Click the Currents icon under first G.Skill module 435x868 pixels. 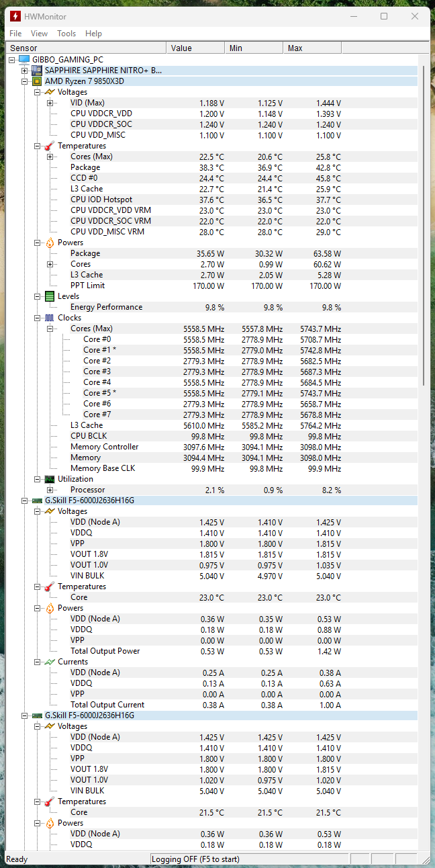[x=50, y=662]
